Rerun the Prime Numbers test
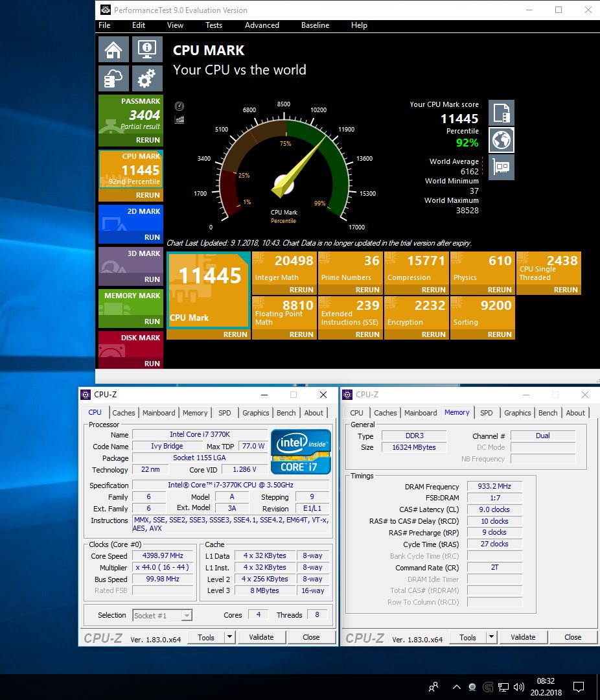 coord(367,290)
